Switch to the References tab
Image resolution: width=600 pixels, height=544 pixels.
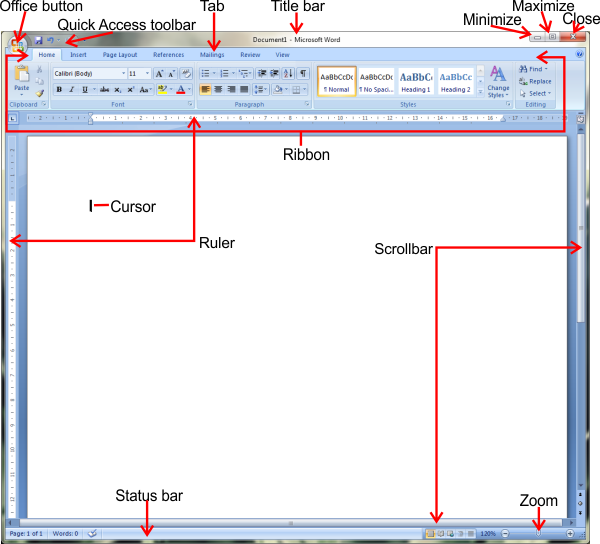(168, 55)
